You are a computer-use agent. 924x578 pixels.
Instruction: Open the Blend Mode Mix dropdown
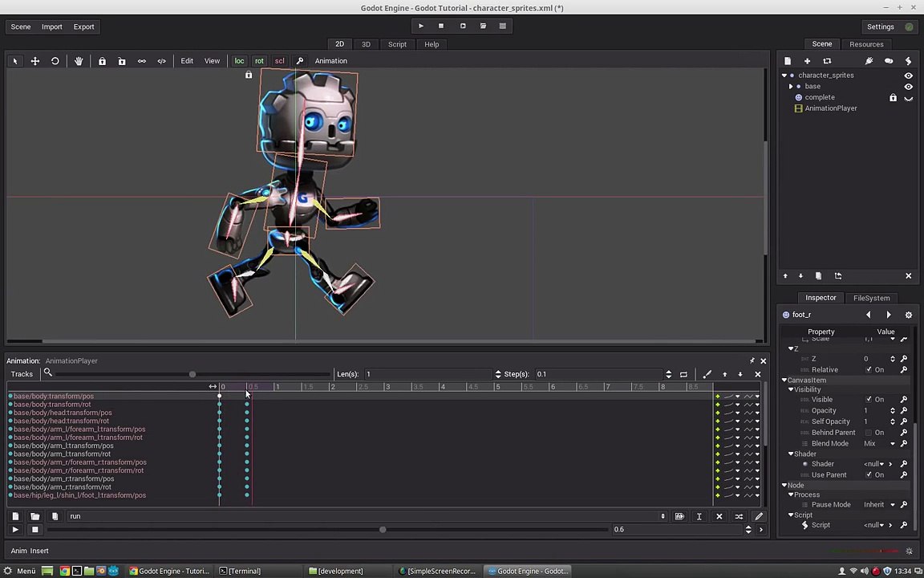tap(879, 443)
